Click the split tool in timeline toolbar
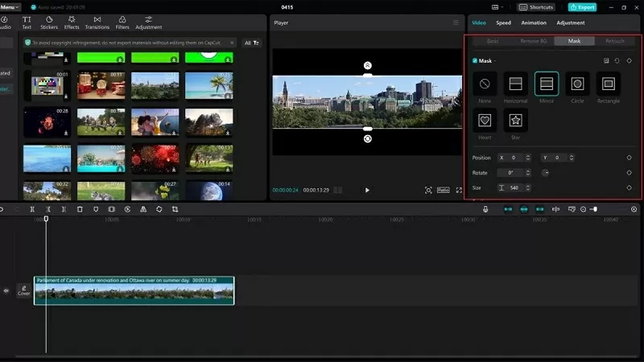Viewport: 644px width, 362px height. (x=32, y=209)
